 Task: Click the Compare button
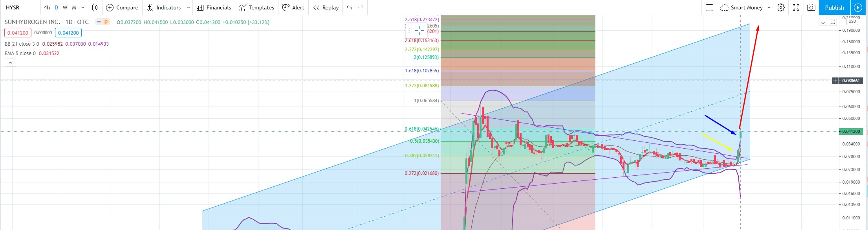[x=122, y=7]
